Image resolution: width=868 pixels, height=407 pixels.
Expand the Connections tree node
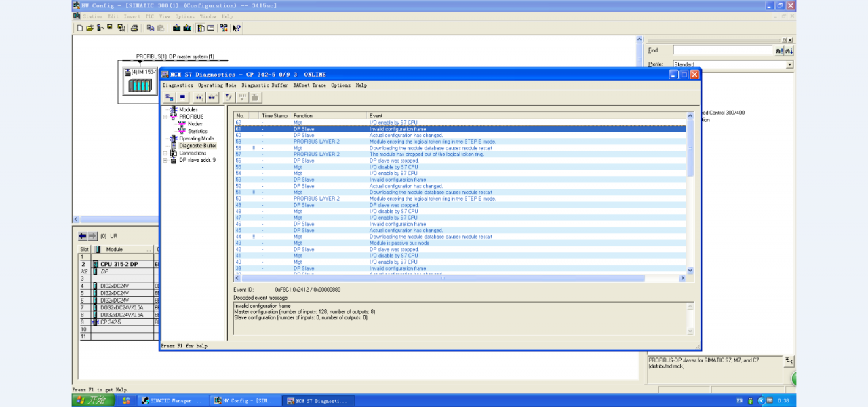click(165, 153)
